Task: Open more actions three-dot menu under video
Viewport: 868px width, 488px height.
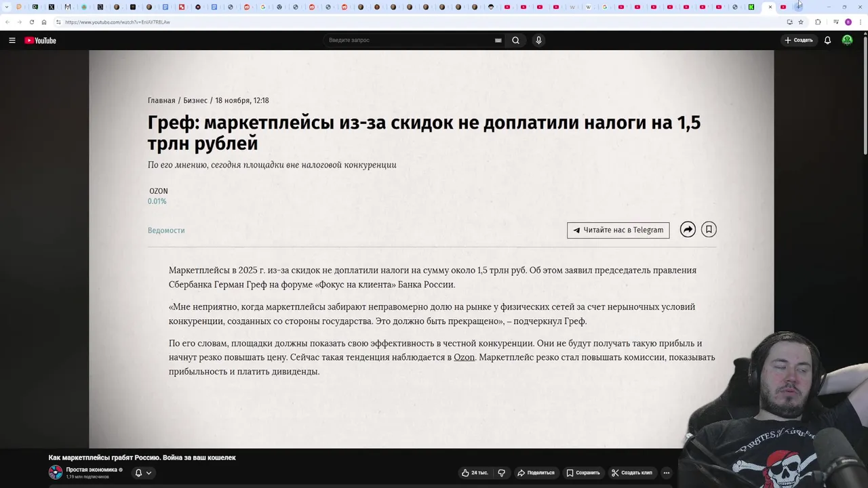Action: click(667, 472)
